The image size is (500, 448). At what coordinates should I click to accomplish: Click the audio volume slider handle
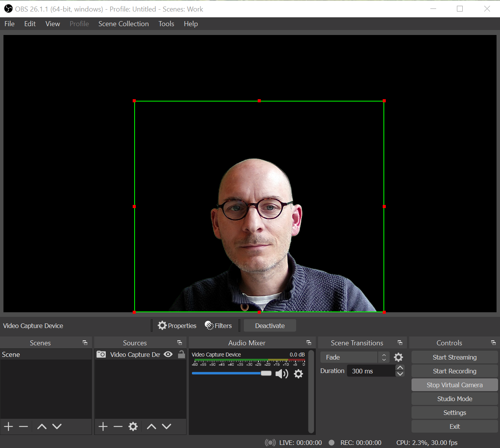266,373
